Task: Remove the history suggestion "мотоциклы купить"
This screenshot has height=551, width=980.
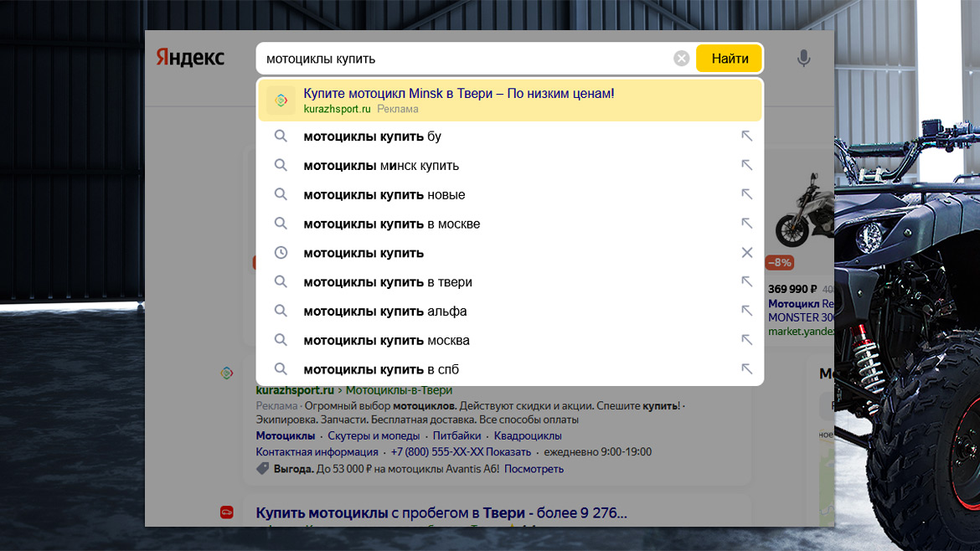Action: (747, 253)
